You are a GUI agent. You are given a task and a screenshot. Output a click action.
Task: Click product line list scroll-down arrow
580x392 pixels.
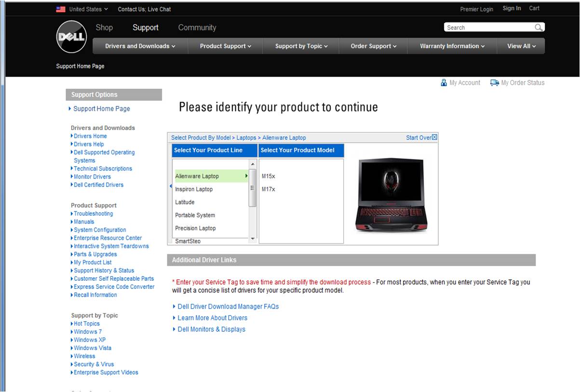253,238
